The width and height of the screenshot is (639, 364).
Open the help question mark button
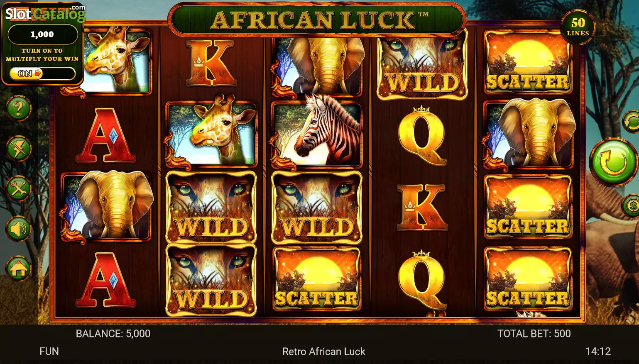(19, 109)
